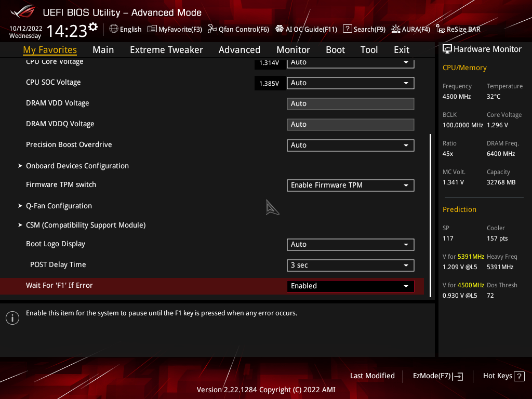The image size is (532, 399).
Task: Open POST Delay Time dropdown
Action: click(x=351, y=265)
